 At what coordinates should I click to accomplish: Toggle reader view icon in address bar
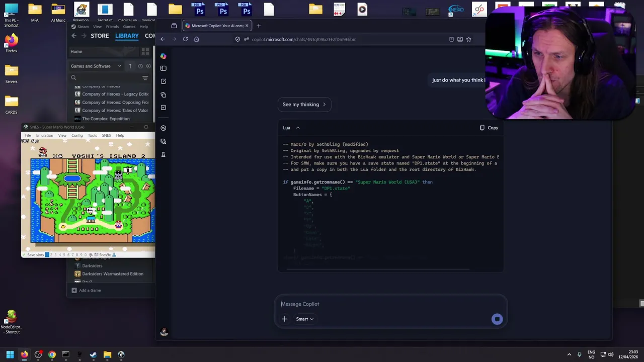pos(451,39)
